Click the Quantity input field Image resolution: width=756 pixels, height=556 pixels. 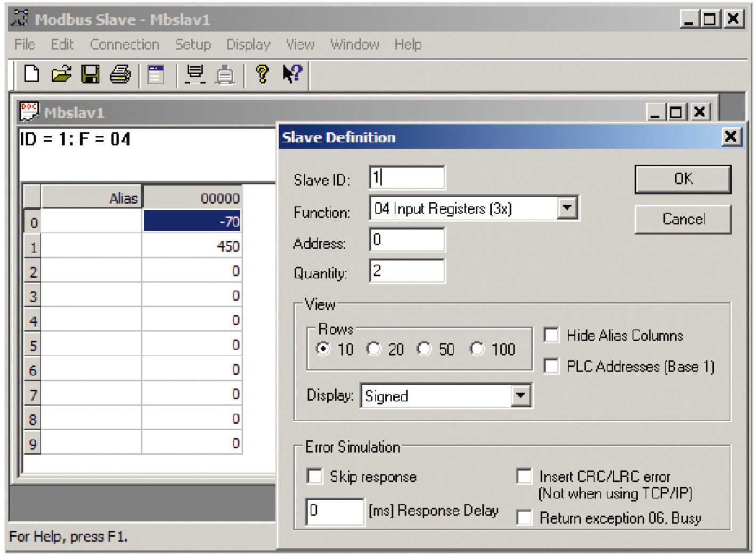[x=407, y=271]
